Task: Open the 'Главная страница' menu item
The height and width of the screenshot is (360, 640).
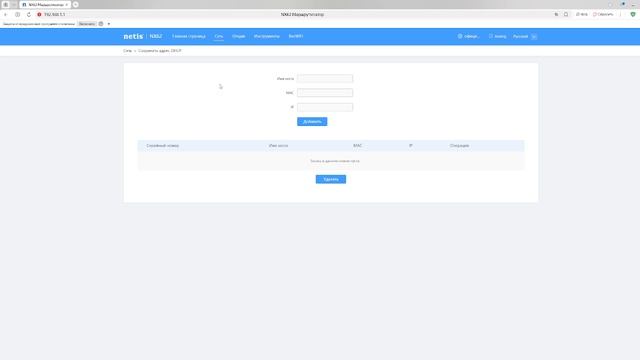Action: (x=189, y=36)
